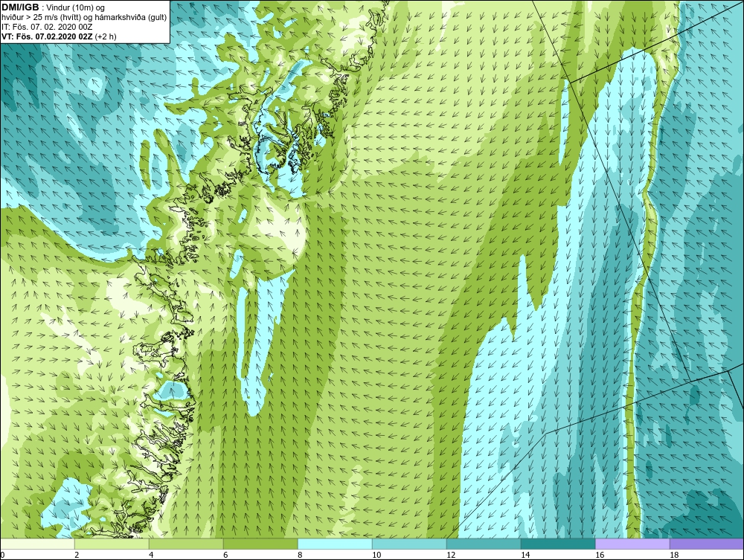Click the legend scale value 4
The image size is (744, 560).
tap(151, 555)
